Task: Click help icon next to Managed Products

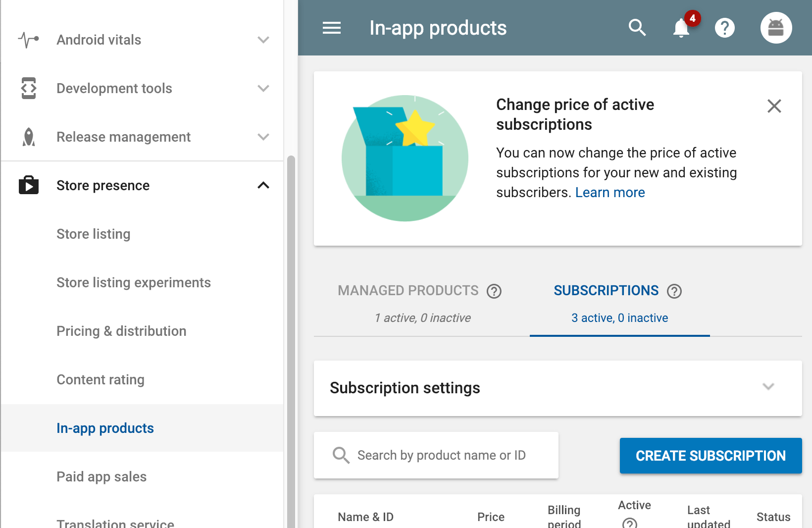Action: pos(494,291)
